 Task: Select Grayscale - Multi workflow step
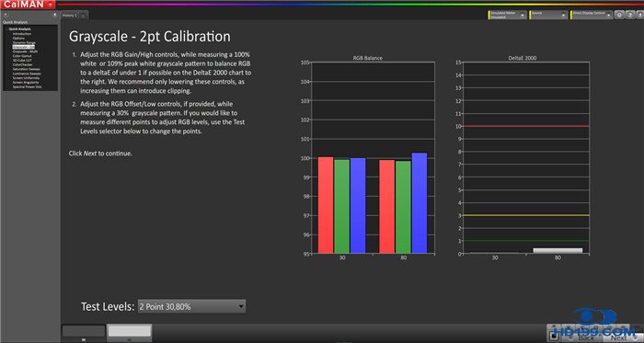pos(25,51)
